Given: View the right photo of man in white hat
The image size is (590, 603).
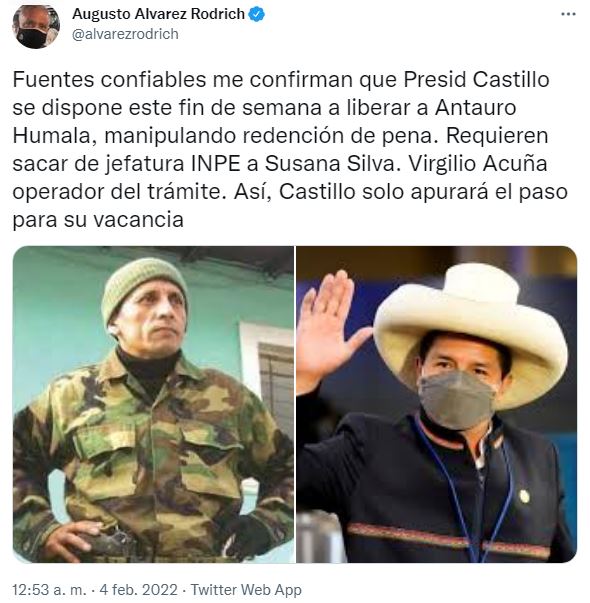Looking at the screenshot, I should (x=437, y=404).
